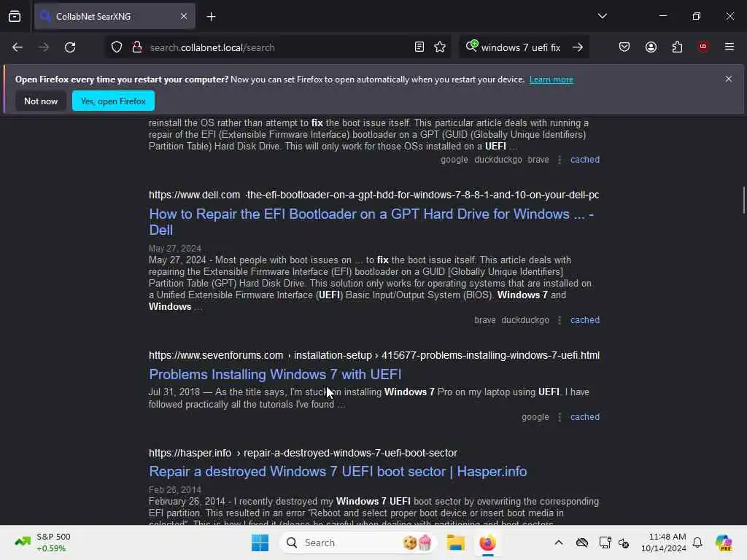This screenshot has height=560, width=747.
Task: Click the sevenforums.com result URL
Action: pyautogui.click(x=374, y=355)
